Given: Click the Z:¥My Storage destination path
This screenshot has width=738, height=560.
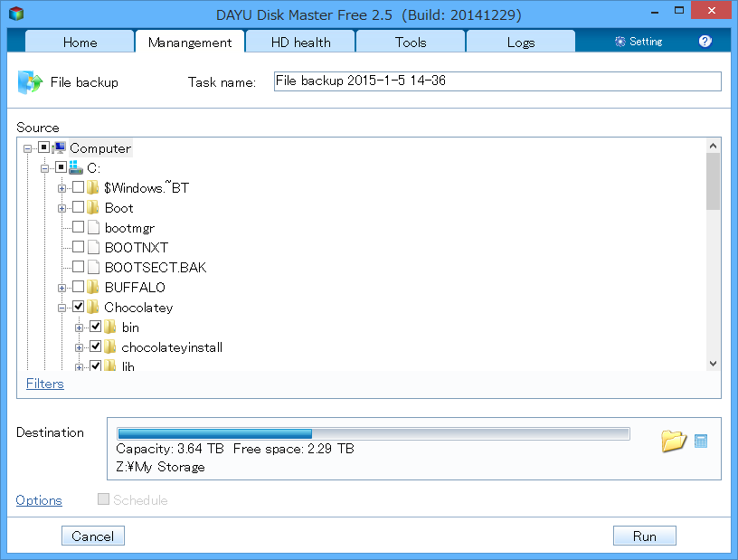Looking at the screenshot, I should coord(160,467).
